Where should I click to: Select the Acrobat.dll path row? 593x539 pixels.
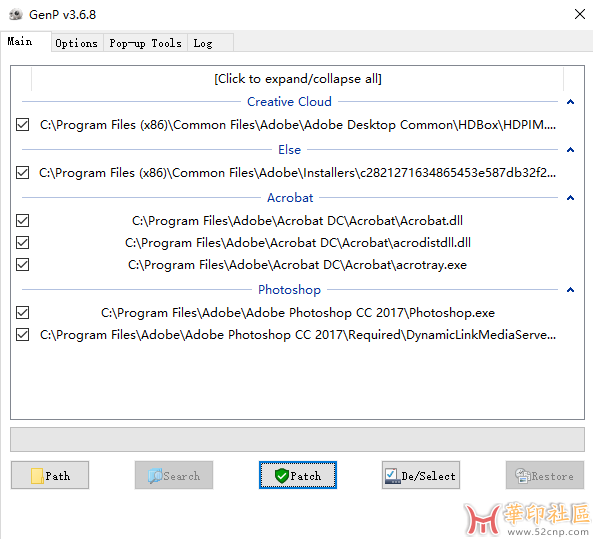click(x=297, y=221)
